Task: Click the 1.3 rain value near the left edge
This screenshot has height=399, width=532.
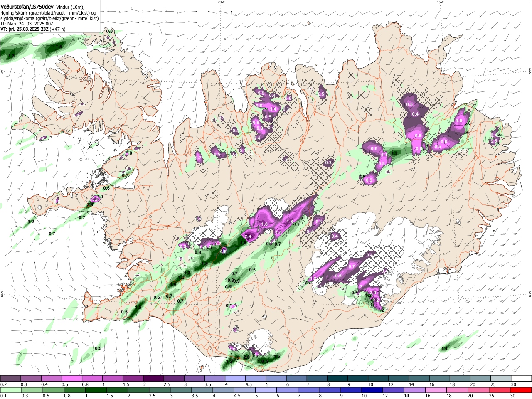Action: coord(11,56)
